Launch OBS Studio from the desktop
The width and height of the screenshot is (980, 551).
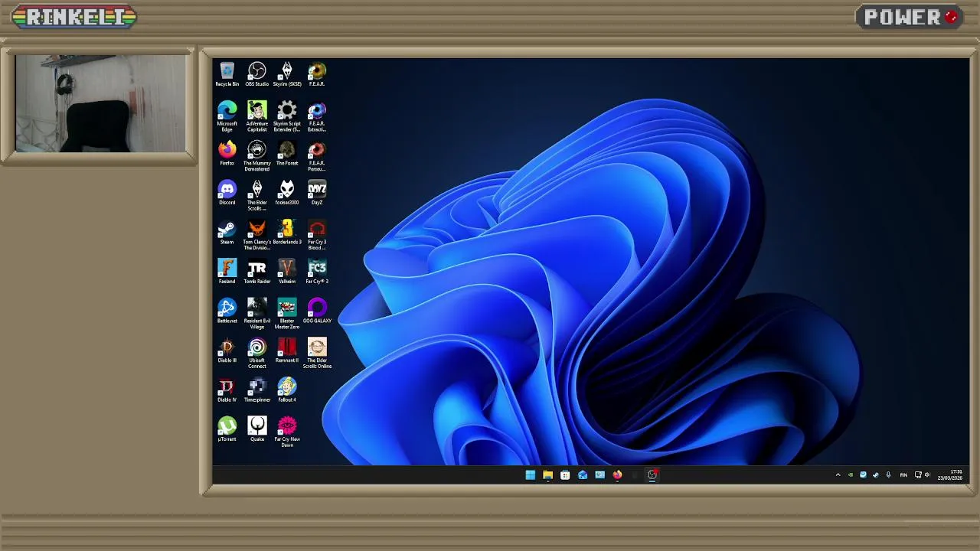point(257,74)
